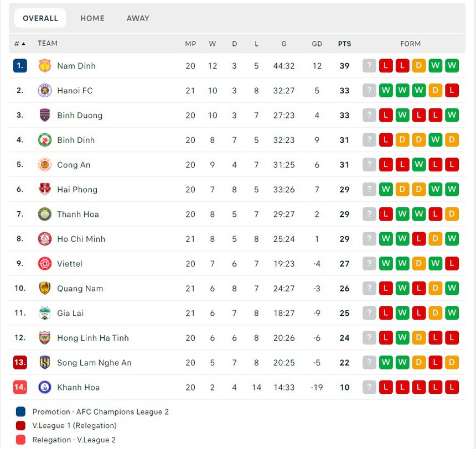Click the Khanh Hoa team logo
The width and height of the screenshot is (476, 449).
pos(44,388)
